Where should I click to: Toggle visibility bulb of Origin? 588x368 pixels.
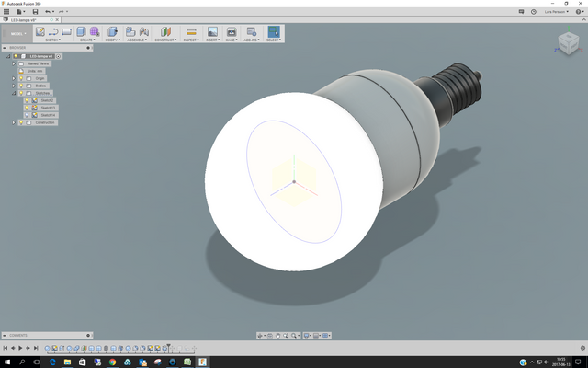21,78
